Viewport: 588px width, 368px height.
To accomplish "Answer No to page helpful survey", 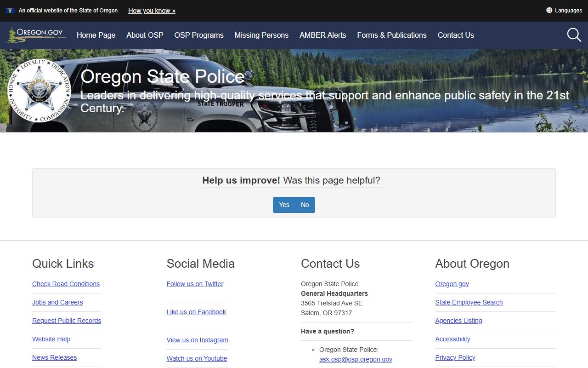I will pos(305,205).
